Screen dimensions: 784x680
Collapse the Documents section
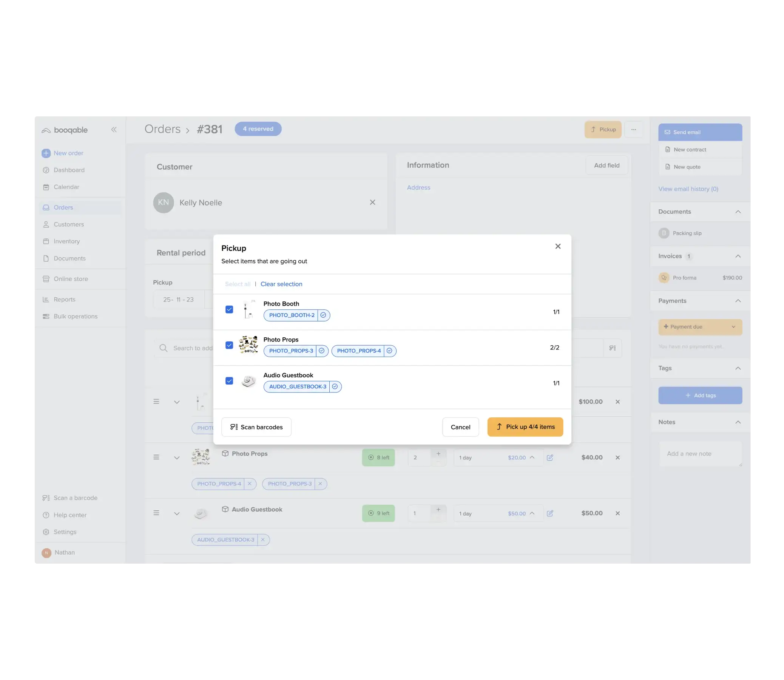738,212
